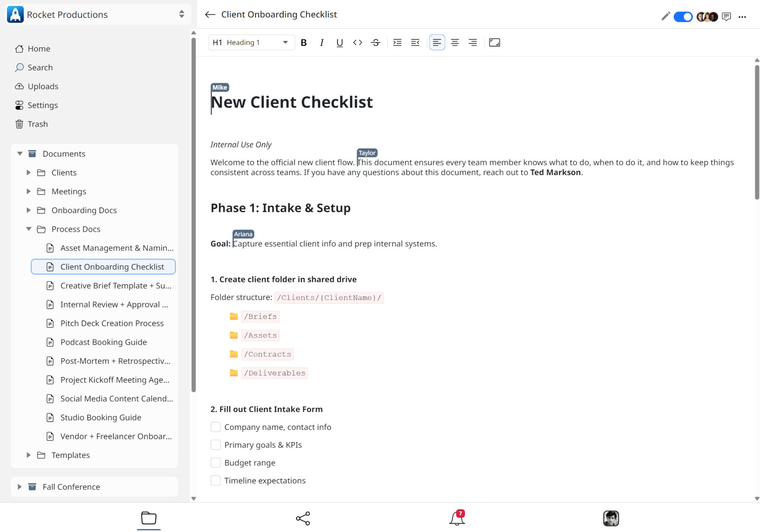Tick the Primary goals & KPIs checkbox
The image size is (760, 532).
[216, 445]
